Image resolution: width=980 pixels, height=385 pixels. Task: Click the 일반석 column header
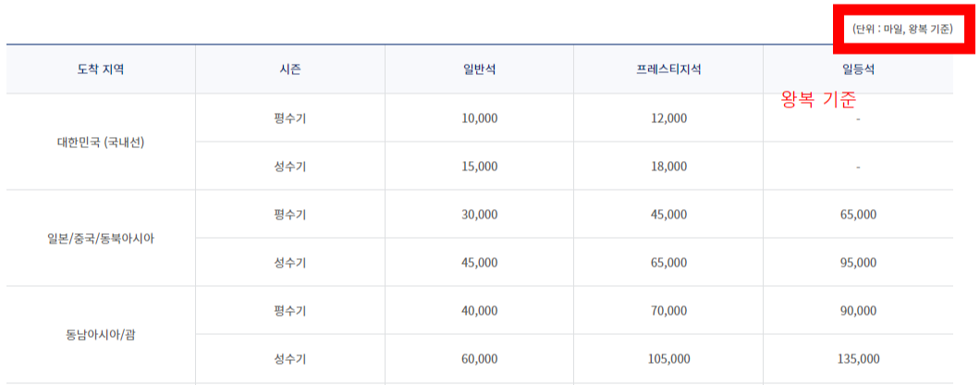click(x=480, y=69)
